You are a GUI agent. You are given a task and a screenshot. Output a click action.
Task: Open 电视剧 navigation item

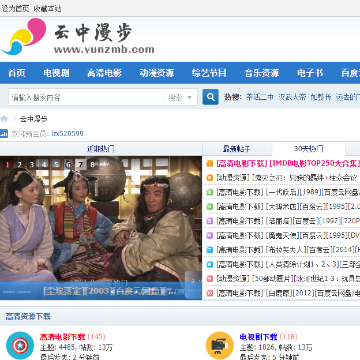pos(56,73)
